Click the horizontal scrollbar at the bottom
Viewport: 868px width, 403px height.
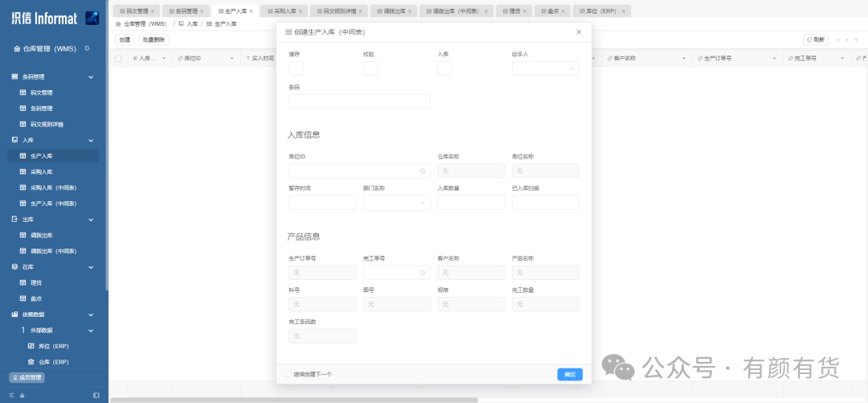tap(293, 400)
